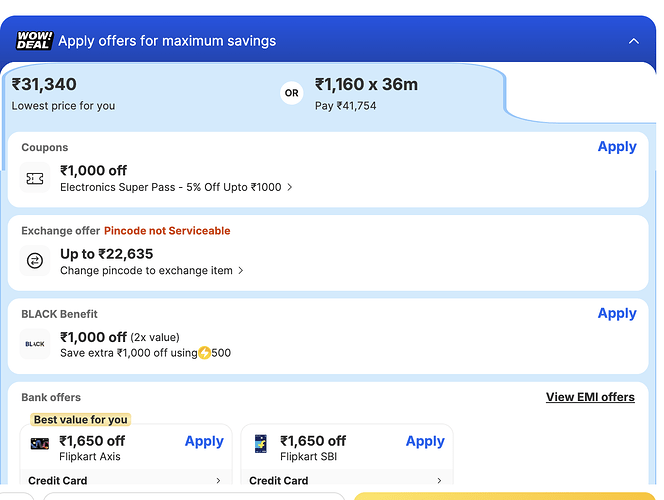Apply the ₹1,000 off coupon
The image size is (664, 500).
pyautogui.click(x=616, y=146)
